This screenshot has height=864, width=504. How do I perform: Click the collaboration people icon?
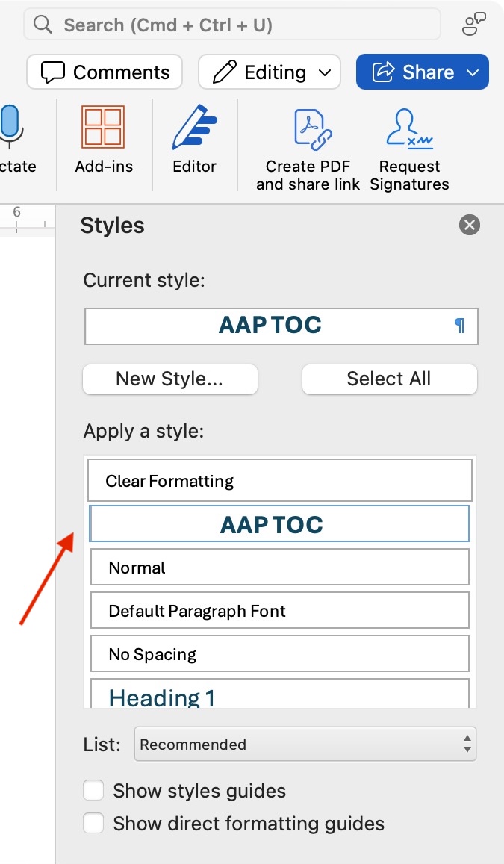pos(473,24)
